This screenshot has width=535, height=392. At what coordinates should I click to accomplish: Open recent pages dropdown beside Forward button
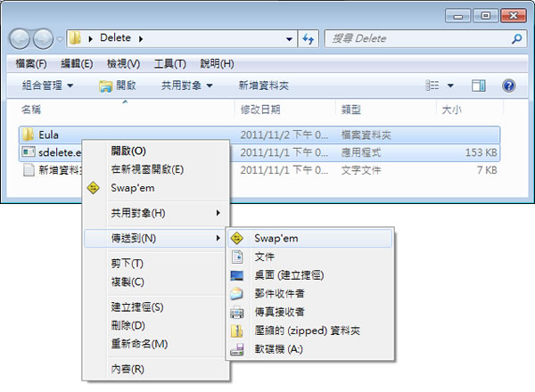coord(60,39)
